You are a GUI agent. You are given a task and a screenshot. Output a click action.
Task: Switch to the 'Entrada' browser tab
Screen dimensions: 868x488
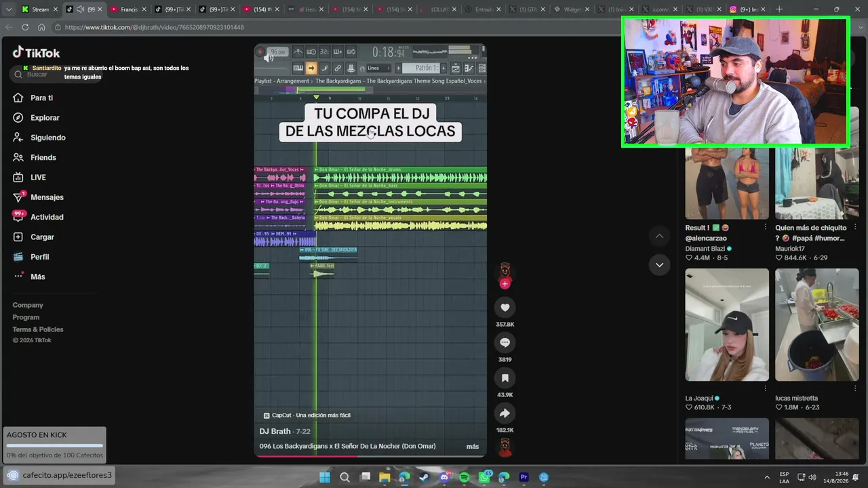(482, 9)
